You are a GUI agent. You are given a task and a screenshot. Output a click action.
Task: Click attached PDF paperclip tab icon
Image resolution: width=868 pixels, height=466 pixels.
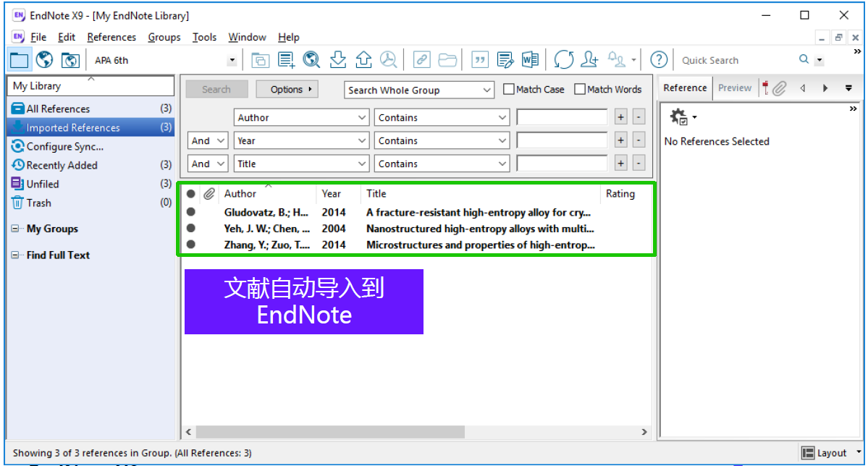tap(780, 88)
